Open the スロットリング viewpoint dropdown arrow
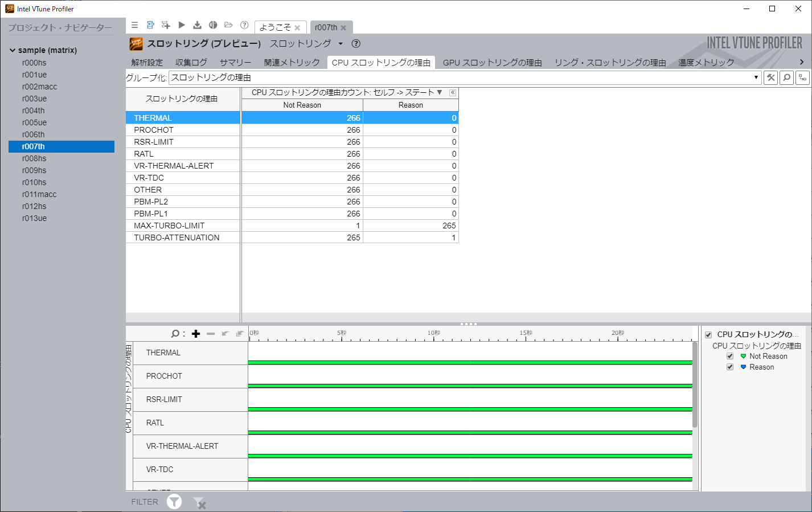The width and height of the screenshot is (812, 512). 341,44
